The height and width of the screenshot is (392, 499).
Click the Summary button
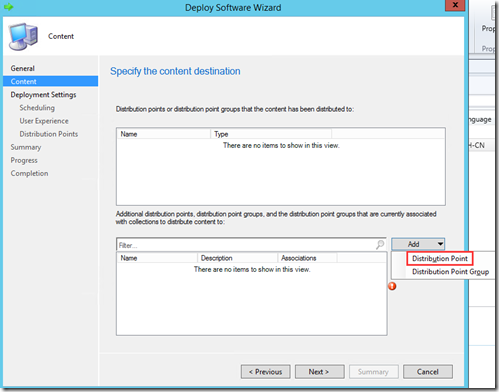[373, 372]
